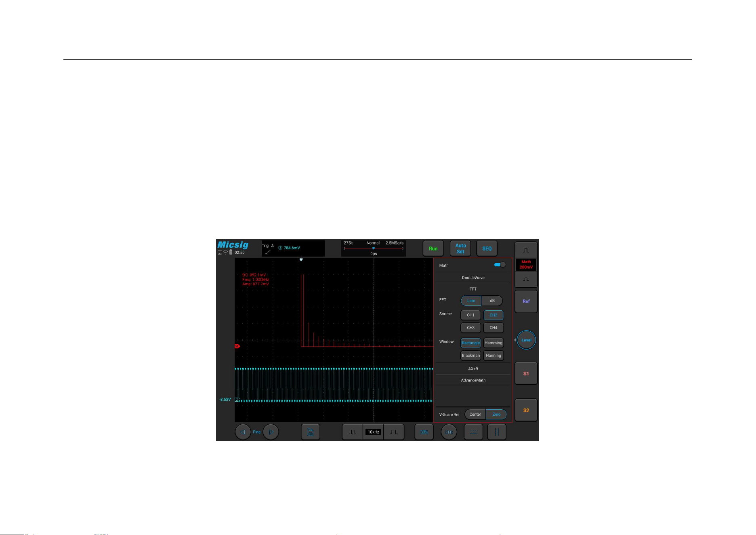Tap the trigger Level knob
This screenshot has width=756, height=535.
pos(526,340)
